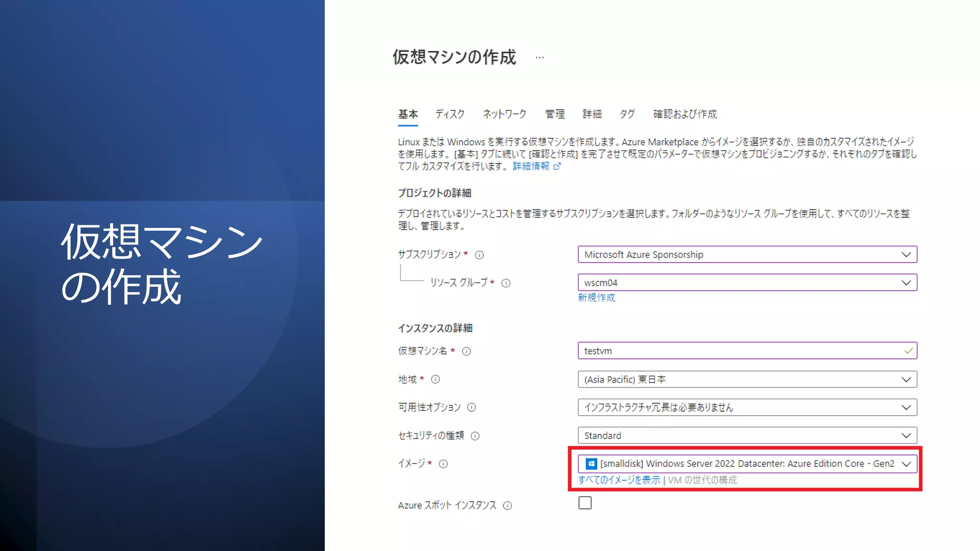This screenshot has width=980, height=551.
Task: Expand the wscm04 resource group dropdown
Action: (x=747, y=283)
